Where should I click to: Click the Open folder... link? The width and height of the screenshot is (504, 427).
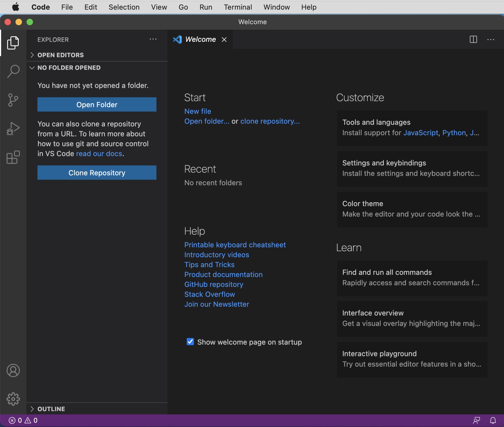click(x=207, y=121)
